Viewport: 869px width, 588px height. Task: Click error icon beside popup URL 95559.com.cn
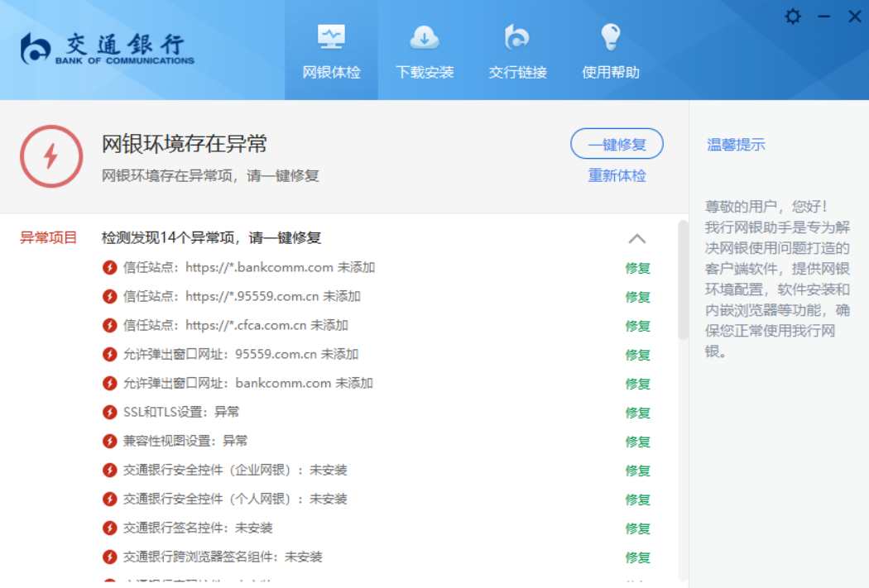(x=110, y=354)
